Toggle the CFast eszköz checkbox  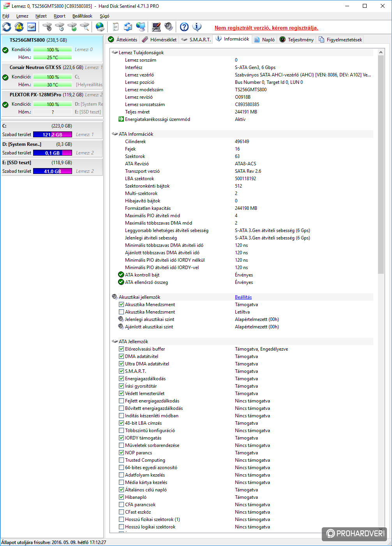[x=121, y=512]
